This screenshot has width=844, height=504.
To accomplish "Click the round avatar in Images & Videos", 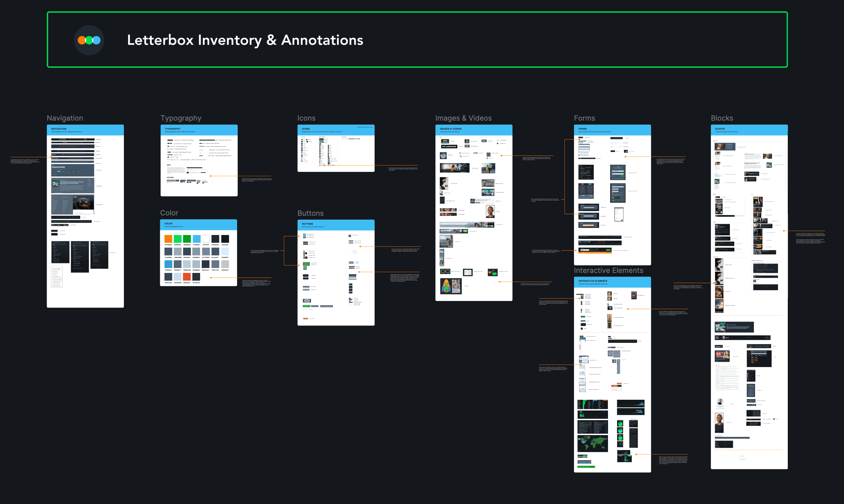I will click(443, 156).
